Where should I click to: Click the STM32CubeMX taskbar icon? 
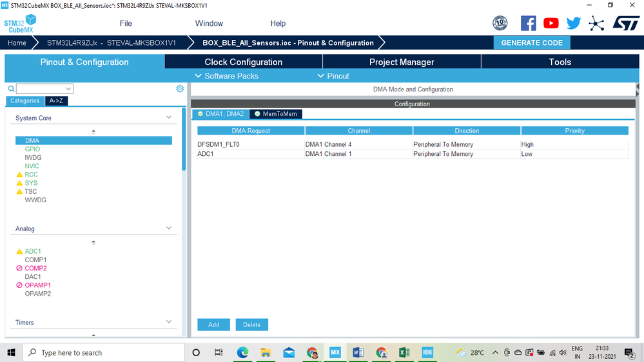(x=335, y=352)
